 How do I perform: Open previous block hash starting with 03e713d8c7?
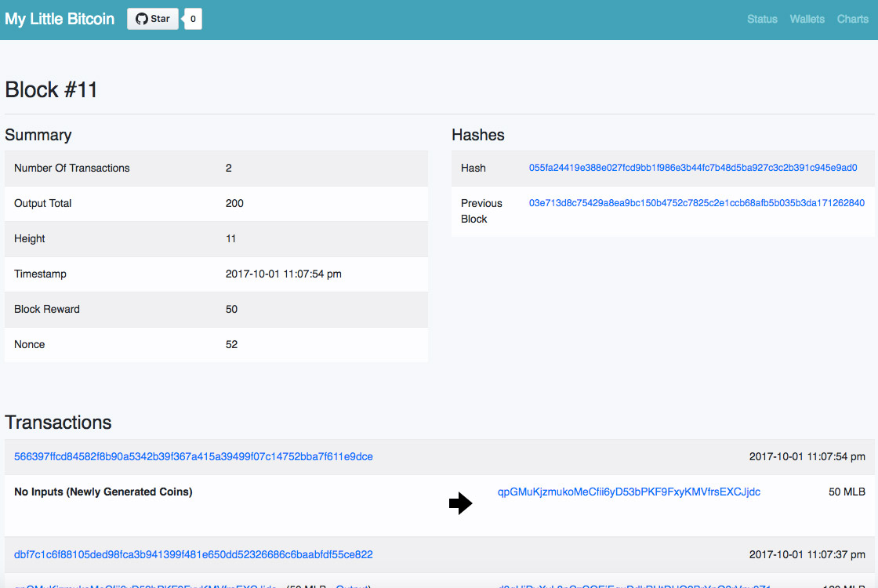pos(696,203)
